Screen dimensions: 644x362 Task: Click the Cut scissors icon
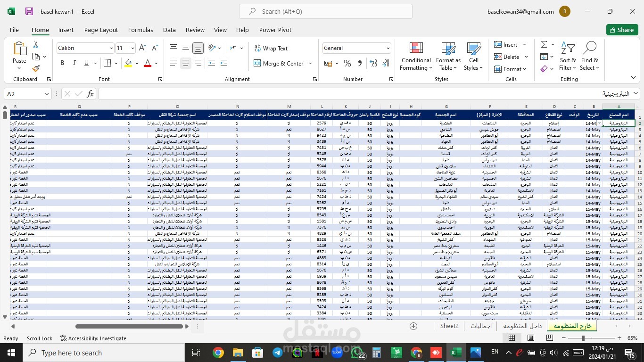[x=36, y=45]
